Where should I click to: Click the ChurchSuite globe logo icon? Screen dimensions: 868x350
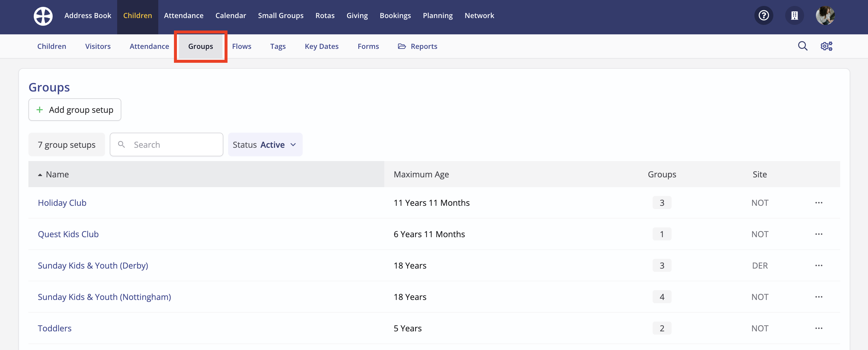click(x=43, y=15)
